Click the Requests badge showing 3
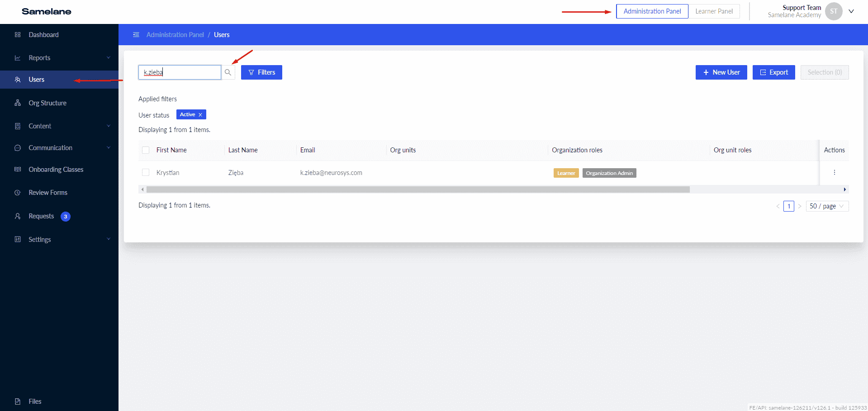The width and height of the screenshot is (868, 411). pyautogui.click(x=66, y=217)
